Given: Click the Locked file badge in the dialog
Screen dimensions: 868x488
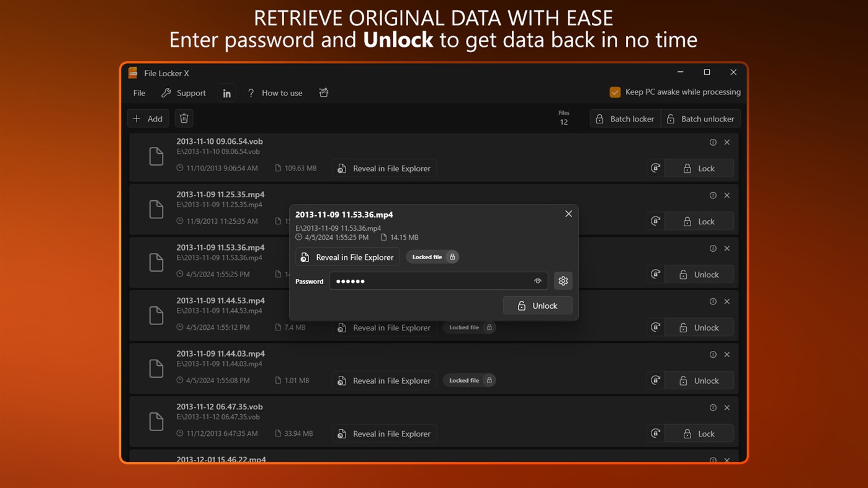Looking at the screenshot, I should click(x=432, y=256).
